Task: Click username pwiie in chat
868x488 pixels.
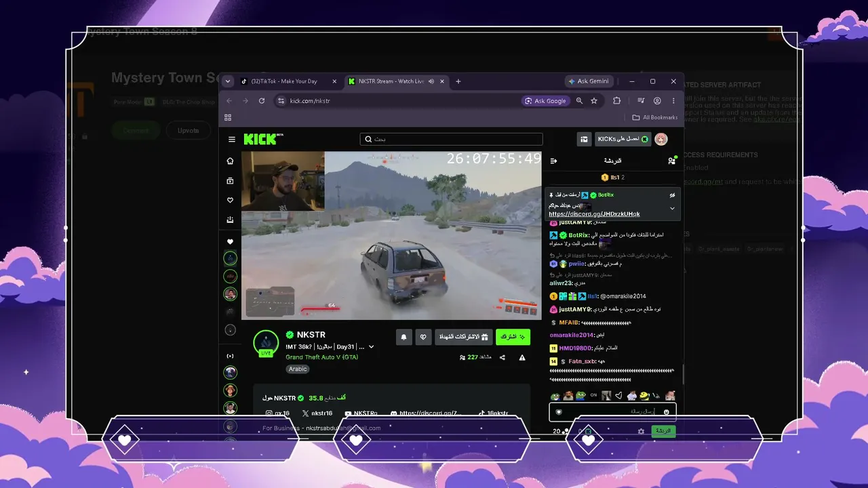Action: pyautogui.click(x=577, y=264)
